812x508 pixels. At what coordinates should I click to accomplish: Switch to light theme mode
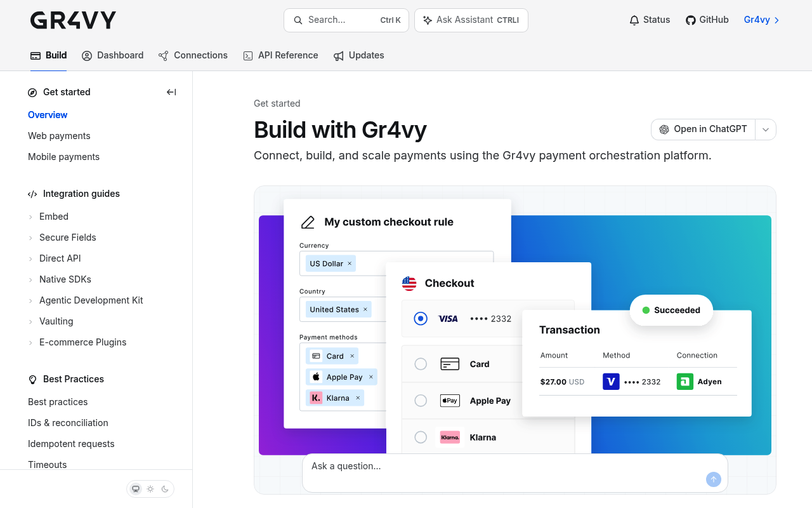click(x=150, y=489)
